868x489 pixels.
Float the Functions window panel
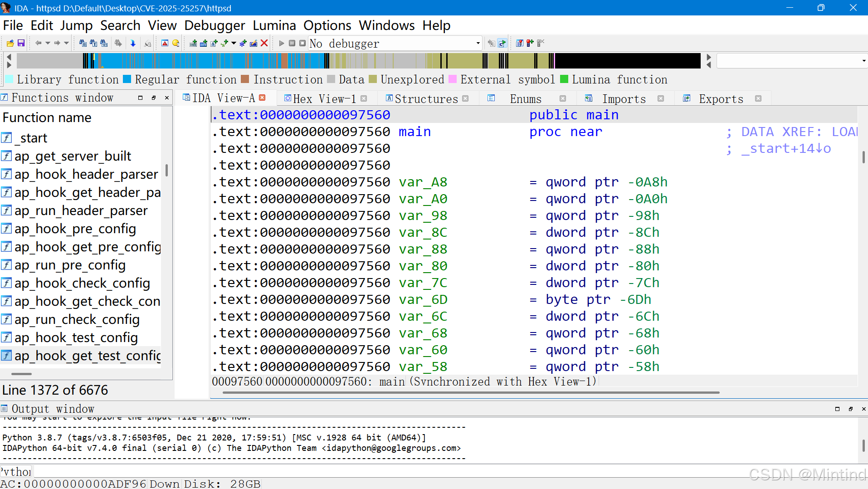154,98
